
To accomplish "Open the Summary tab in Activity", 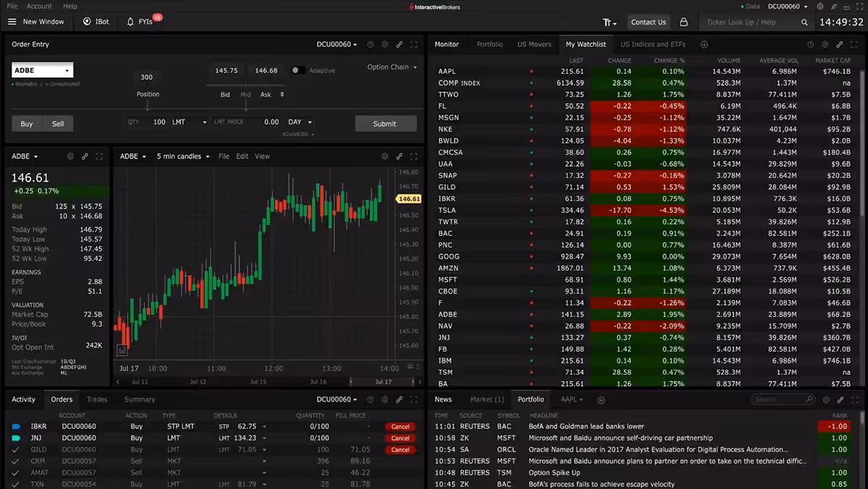I will 140,399.
